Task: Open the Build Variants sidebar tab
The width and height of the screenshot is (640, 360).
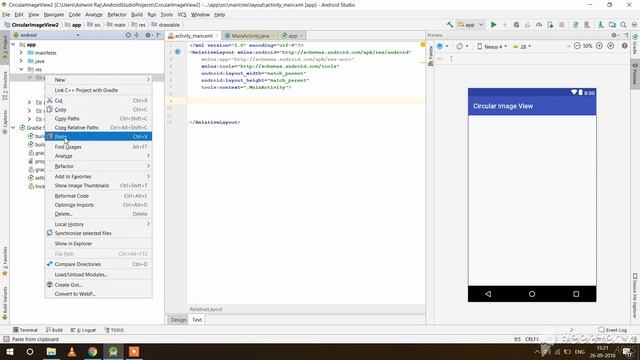Action: (5, 303)
